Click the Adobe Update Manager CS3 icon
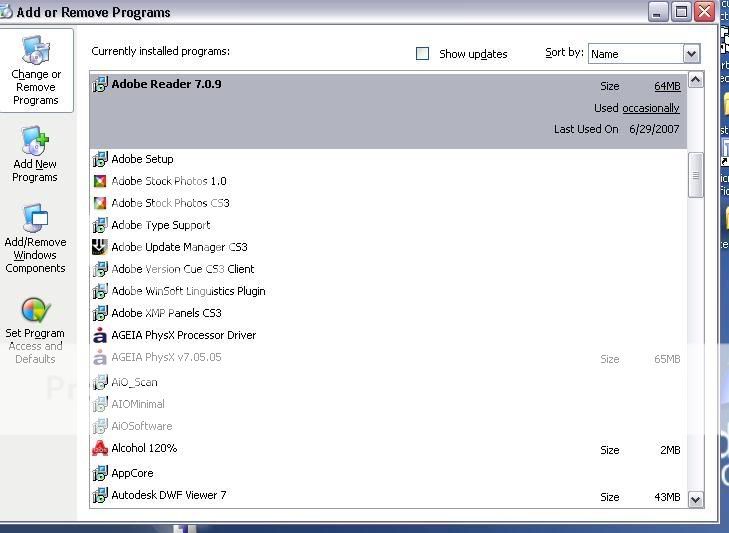729x533 pixels. pos(100,247)
